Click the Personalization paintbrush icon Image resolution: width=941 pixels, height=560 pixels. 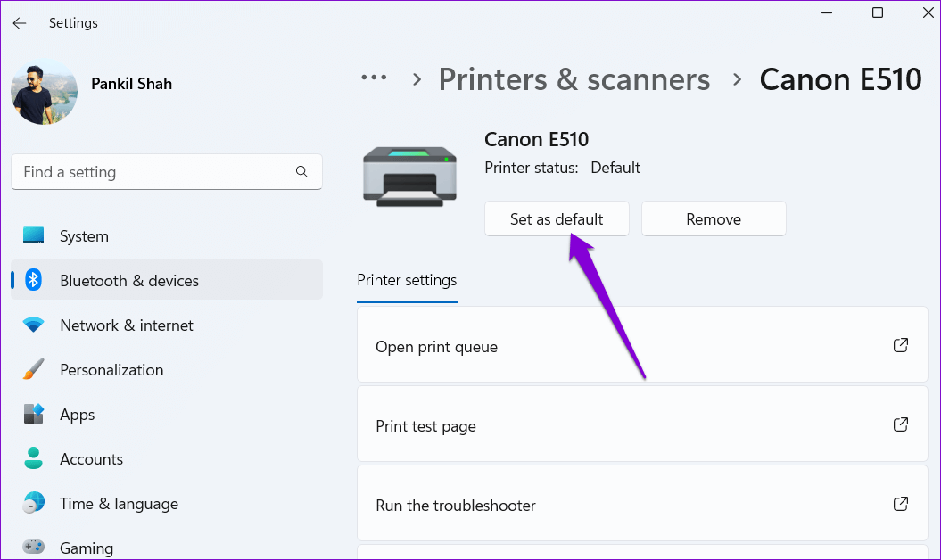click(34, 369)
